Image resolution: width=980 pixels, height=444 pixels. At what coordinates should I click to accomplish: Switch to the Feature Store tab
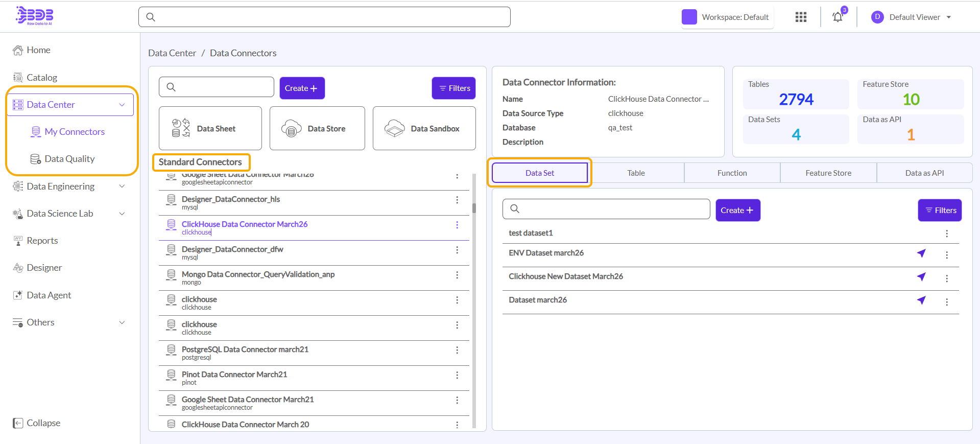point(828,173)
